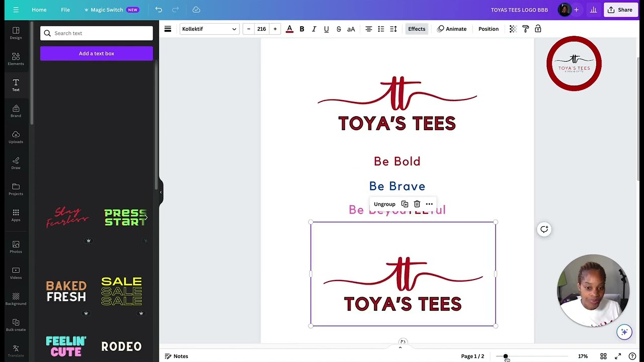
Task: Choose the Stay Fearless text style
Action: point(67,217)
